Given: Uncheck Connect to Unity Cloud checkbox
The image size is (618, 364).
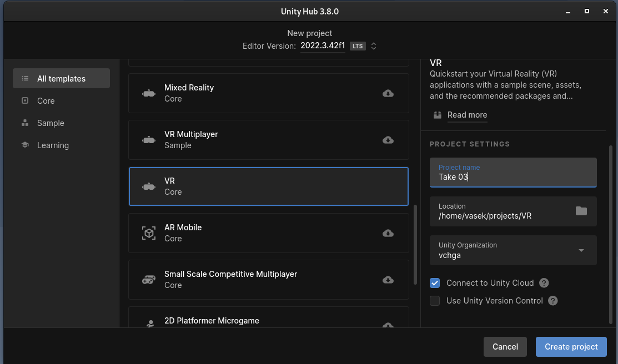Looking at the screenshot, I should (435, 283).
